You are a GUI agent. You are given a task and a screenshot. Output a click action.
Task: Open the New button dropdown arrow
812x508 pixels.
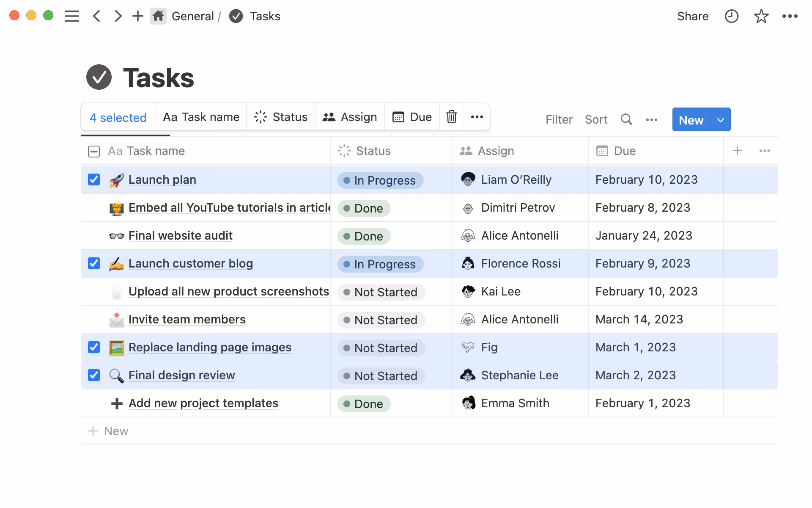(x=720, y=119)
